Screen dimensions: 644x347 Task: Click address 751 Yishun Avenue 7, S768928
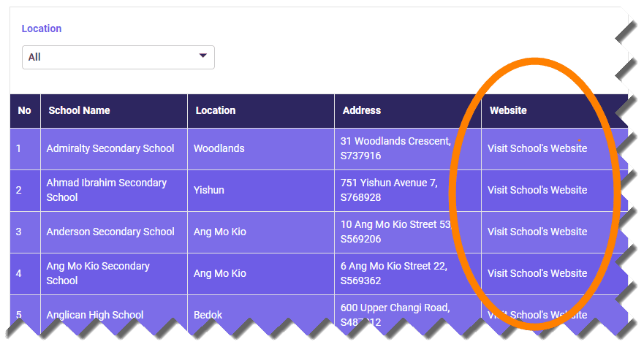(x=408, y=191)
